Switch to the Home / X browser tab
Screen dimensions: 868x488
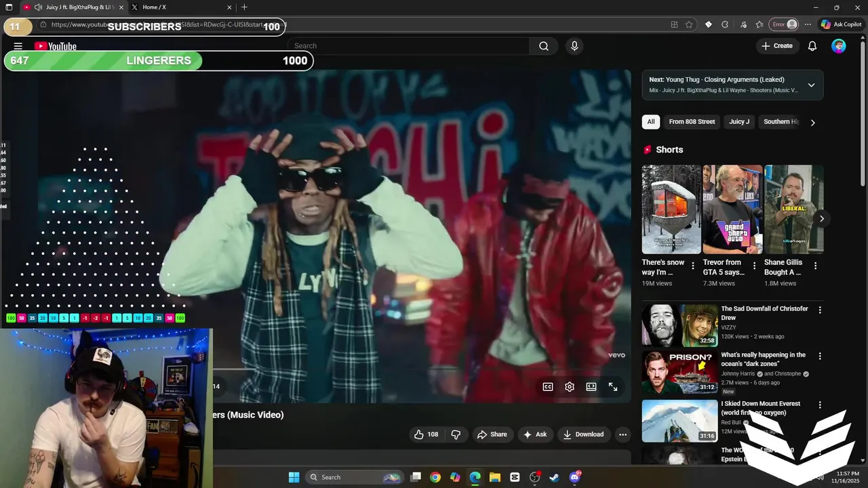point(182,7)
